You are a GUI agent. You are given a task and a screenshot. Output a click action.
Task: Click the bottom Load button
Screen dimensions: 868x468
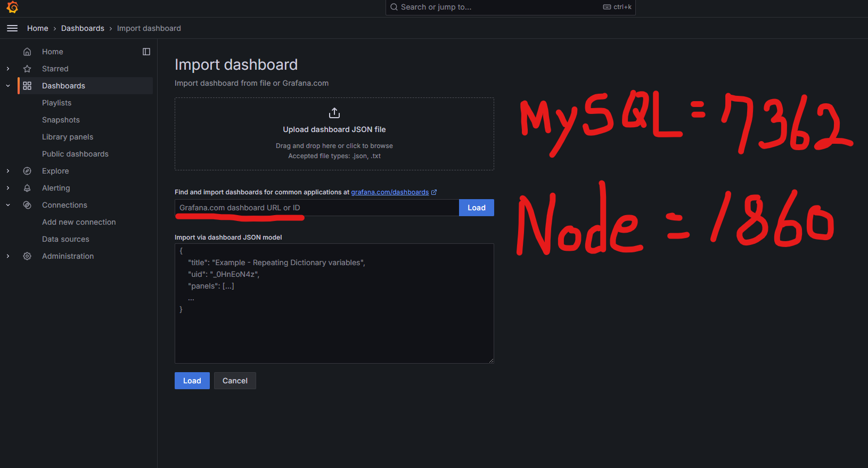192,381
